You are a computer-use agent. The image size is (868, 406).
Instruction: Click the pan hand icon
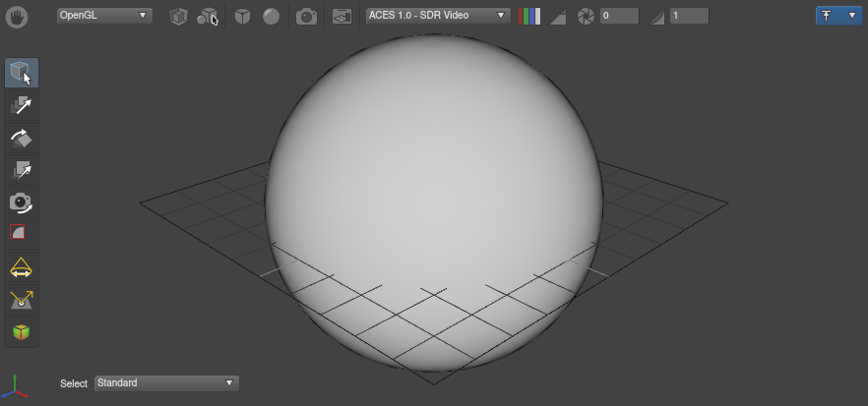pyautogui.click(x=20, y=16)
